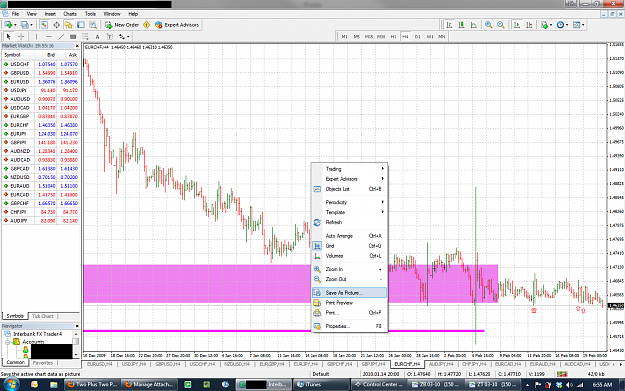Open the Charts menu
Viewport: 625px width, 391px height.
[x=70, y=14]
